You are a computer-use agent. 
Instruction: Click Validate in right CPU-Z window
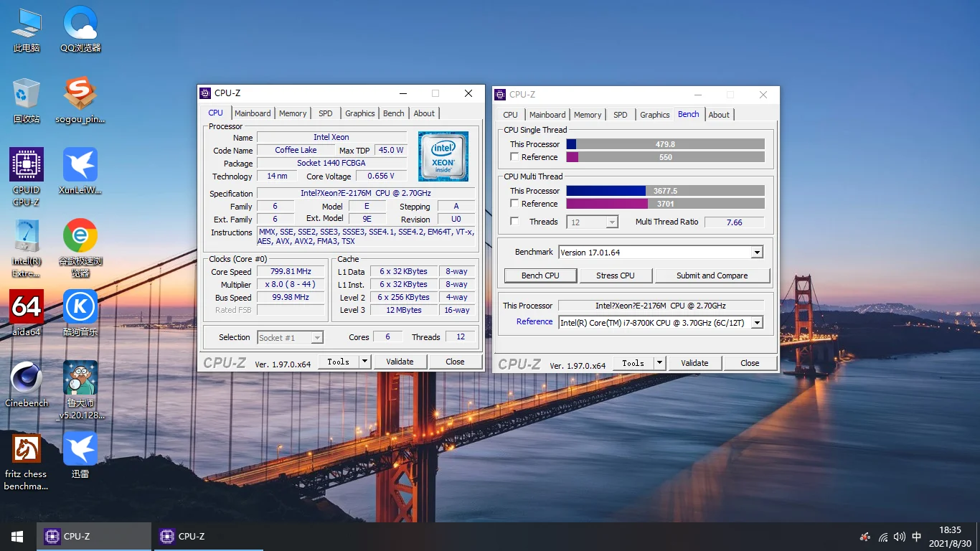pos(694,363)
